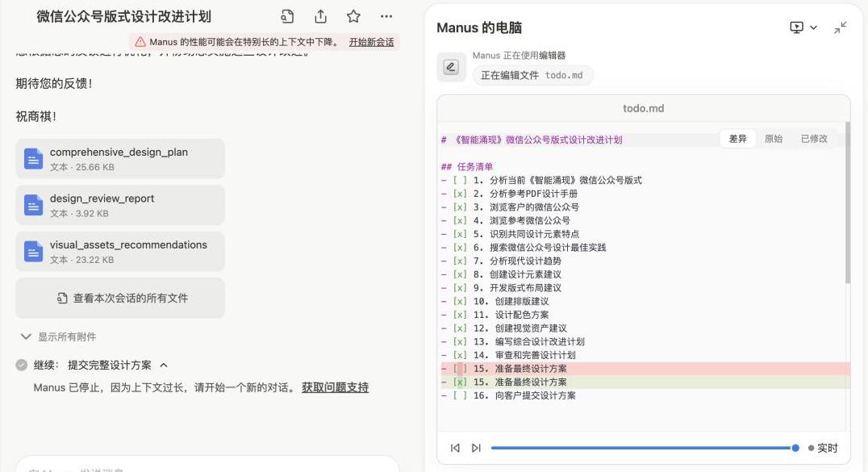Click the 实时 live indicator label

click(x=828, y=448)
